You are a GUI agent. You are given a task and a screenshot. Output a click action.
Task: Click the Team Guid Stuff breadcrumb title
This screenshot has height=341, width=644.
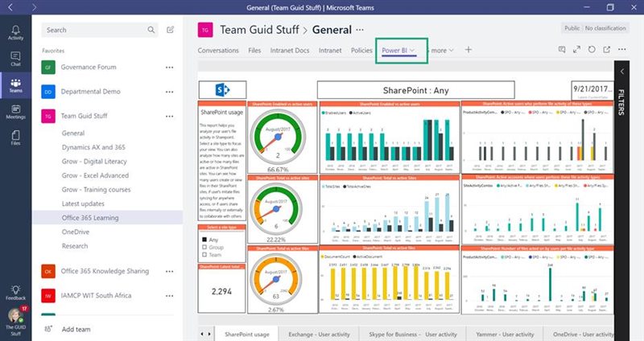pyautogui.click(x=259, y=30)
